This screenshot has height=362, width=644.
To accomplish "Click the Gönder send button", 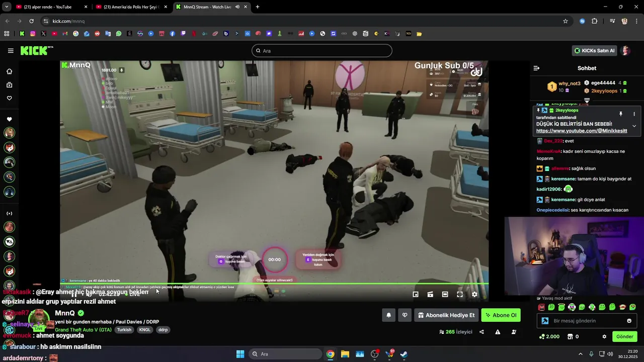I will pos(625,336).
